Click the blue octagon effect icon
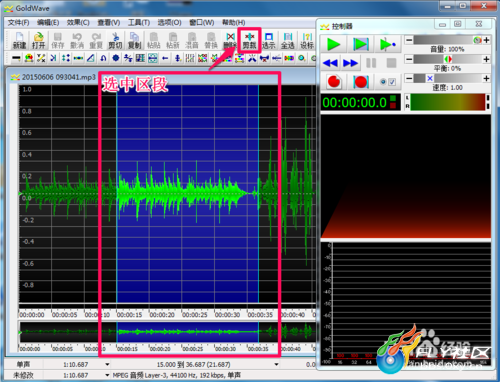The height and width of the screenshot is (382, 500). pos(116,58)
